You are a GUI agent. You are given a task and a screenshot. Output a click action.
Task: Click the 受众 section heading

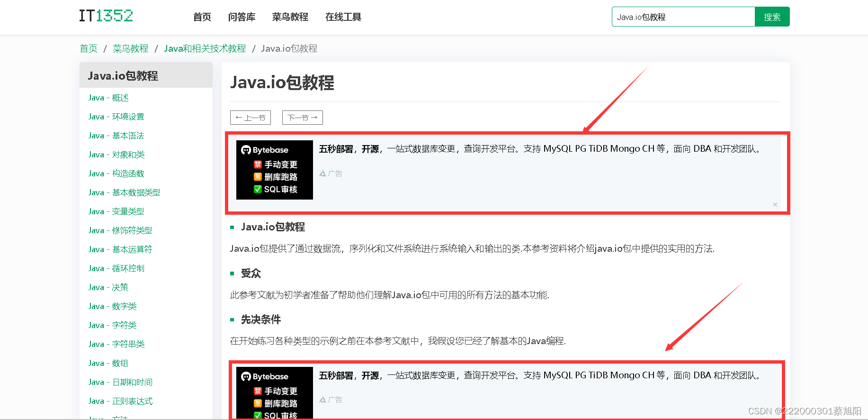(251, 274)
